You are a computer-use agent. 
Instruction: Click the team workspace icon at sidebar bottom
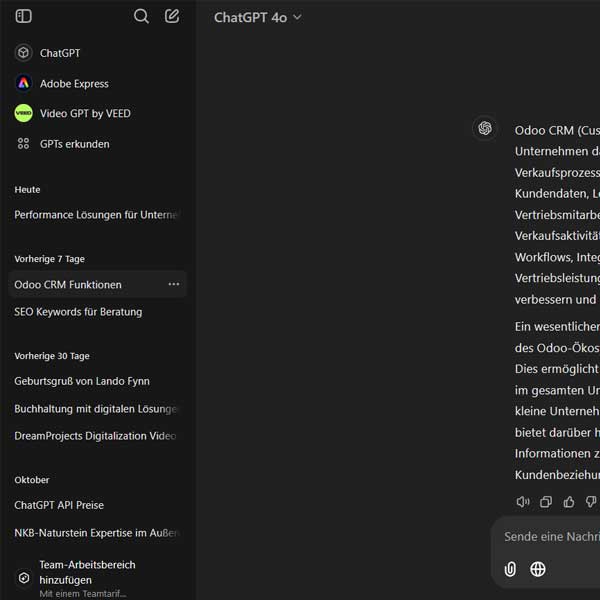(x=24, y=578)
